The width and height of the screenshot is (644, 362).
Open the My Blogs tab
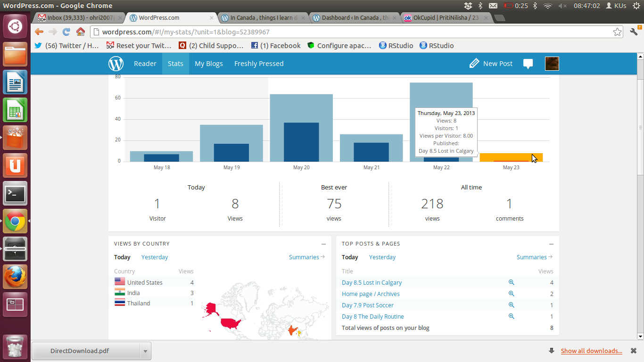point(208,64)
